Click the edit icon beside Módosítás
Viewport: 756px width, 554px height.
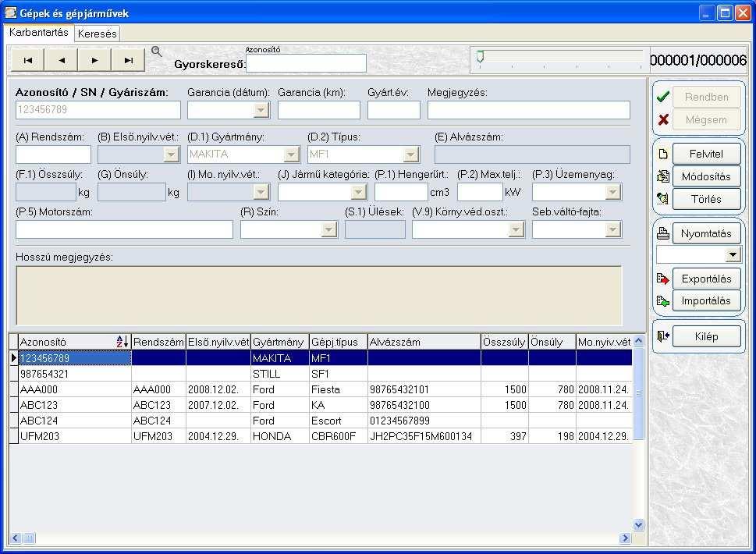(x=663, y=176)
